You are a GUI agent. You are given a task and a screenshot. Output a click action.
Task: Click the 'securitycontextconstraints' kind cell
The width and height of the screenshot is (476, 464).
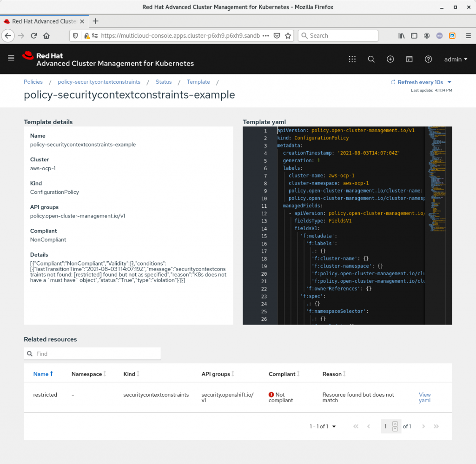(156, 394)
